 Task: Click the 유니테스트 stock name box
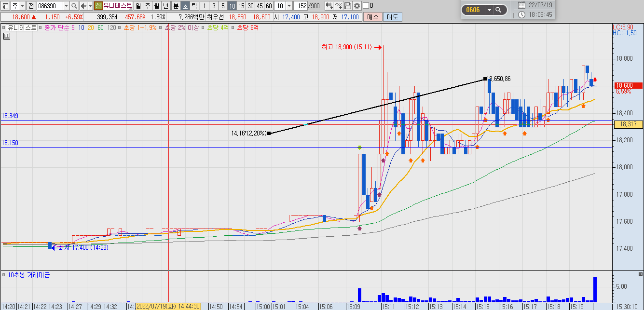click(x=117, y=6)
